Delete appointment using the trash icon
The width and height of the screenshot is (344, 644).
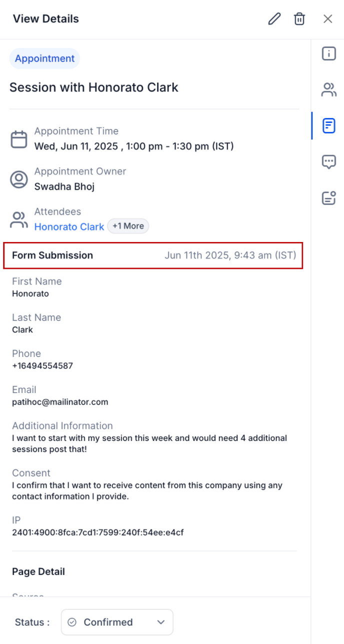click(x=299, y=19)
